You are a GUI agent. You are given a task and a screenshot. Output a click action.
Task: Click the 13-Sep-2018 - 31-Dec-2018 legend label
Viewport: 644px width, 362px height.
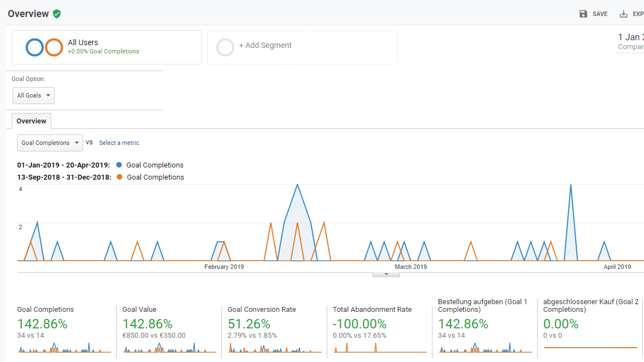64,177
